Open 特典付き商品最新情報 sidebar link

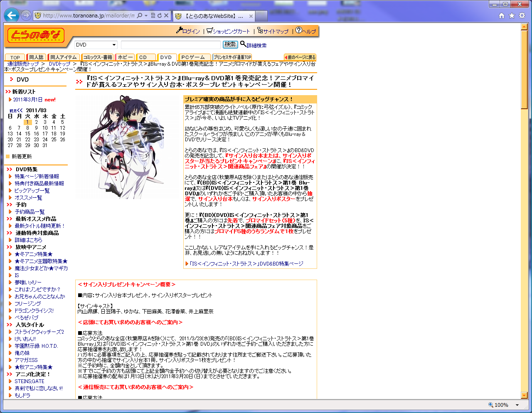(x=39, y=184)
